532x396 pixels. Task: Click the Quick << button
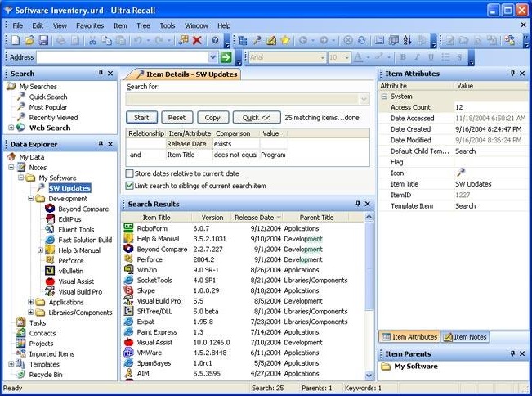click(x=257, y=118)
